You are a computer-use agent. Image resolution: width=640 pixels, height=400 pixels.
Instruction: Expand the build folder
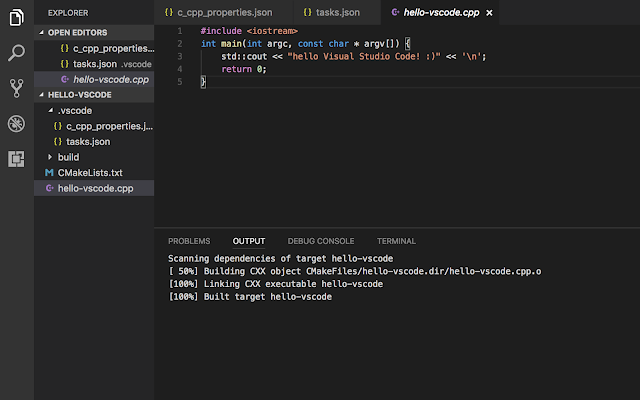pyautogui.click(x=50, y=157)
